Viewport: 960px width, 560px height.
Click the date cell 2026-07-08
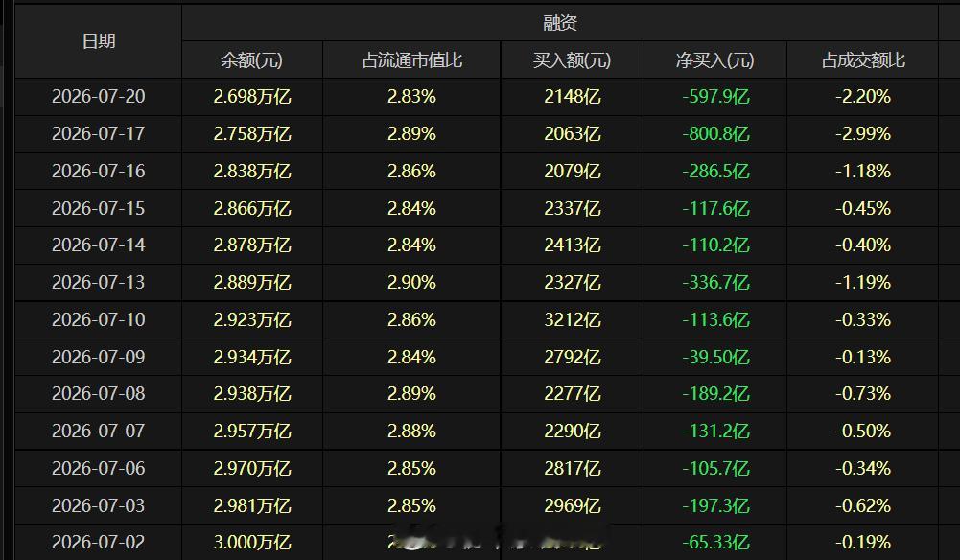pyautogui.click(x=99, y=393)
